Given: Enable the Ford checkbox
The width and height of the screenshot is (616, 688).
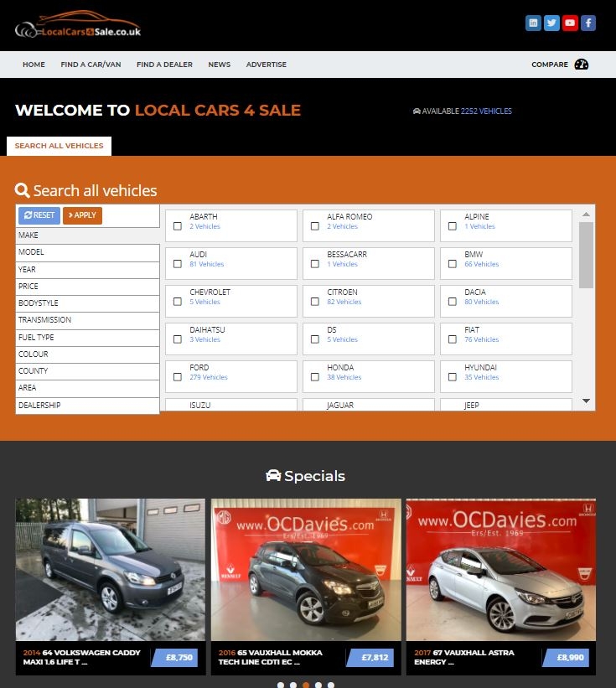Looking at the screenshot, I should coord(177,377).
